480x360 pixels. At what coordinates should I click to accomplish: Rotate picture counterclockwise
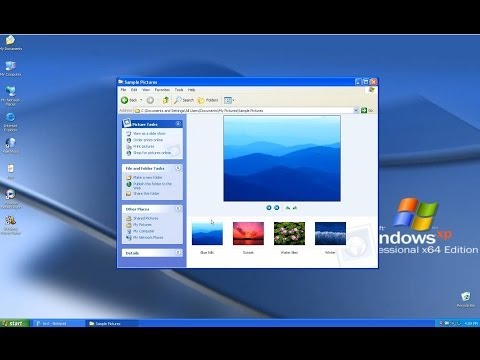(295, 208)
